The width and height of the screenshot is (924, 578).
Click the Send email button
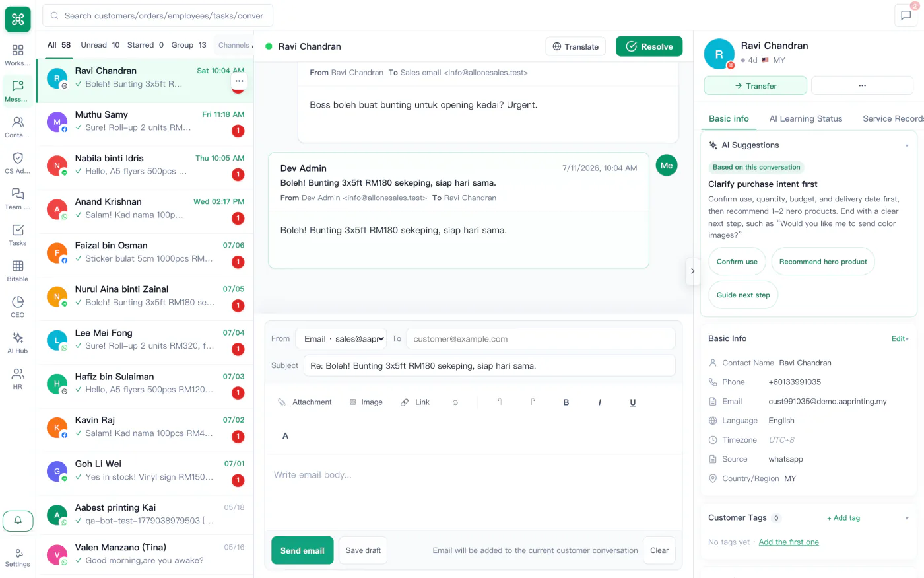pos(302,551)
